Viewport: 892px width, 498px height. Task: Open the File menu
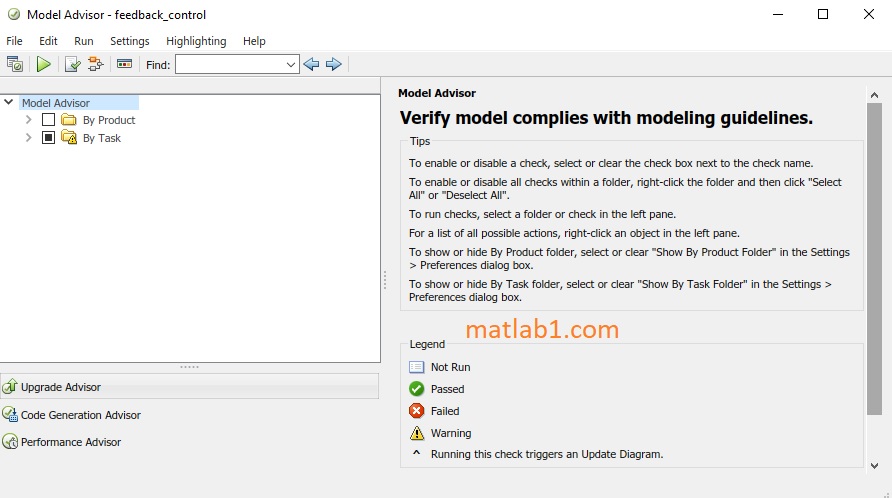[x=14, y=41]
